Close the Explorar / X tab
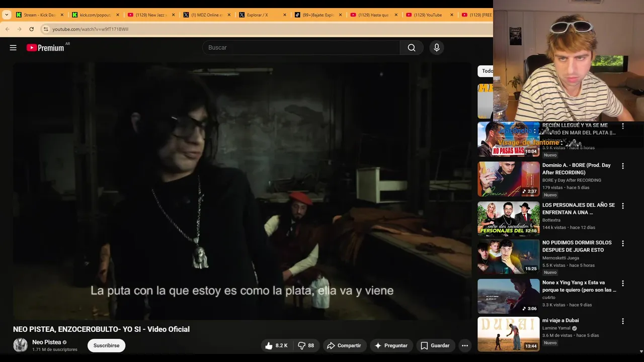Image resolution: width=644 pixels, height=362 pixels. tap(285, 15)
